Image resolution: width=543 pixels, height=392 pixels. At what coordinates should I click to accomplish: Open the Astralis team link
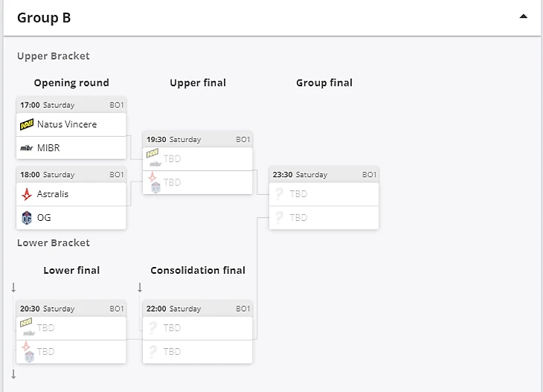53,194
